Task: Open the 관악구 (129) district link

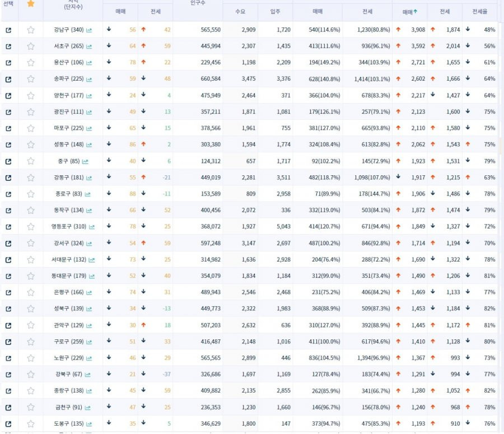Action: point(69,325)
